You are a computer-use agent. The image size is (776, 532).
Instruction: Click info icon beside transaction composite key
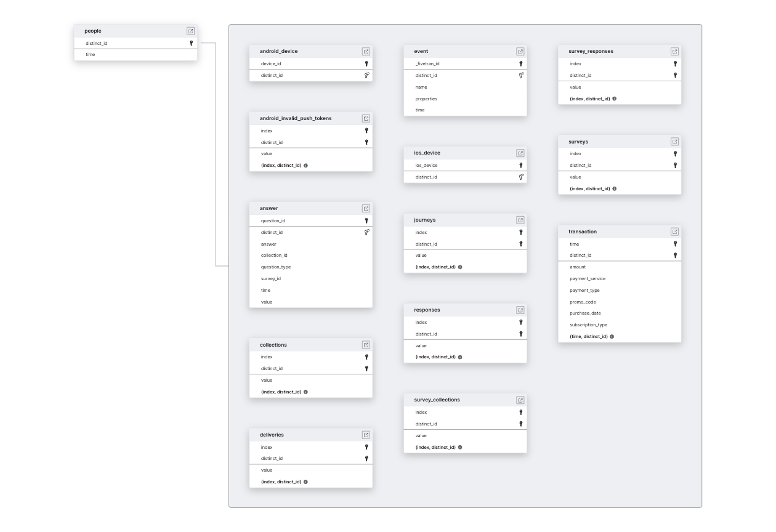pyautogui.click(x=612, y=337)
